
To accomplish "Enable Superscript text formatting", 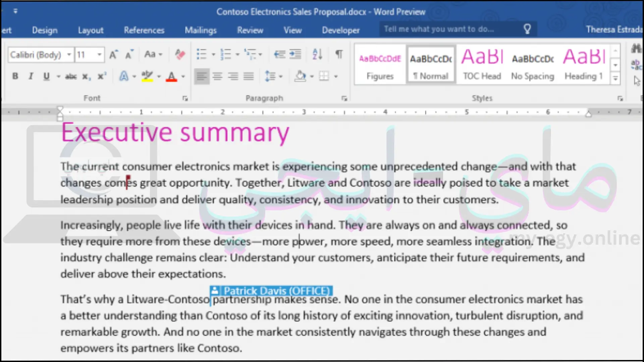I will point(101,76).
